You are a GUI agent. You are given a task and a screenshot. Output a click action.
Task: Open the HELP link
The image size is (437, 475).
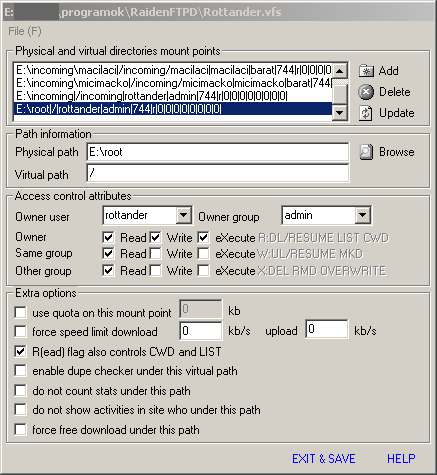pyautogui.click(x=401, y=459)
